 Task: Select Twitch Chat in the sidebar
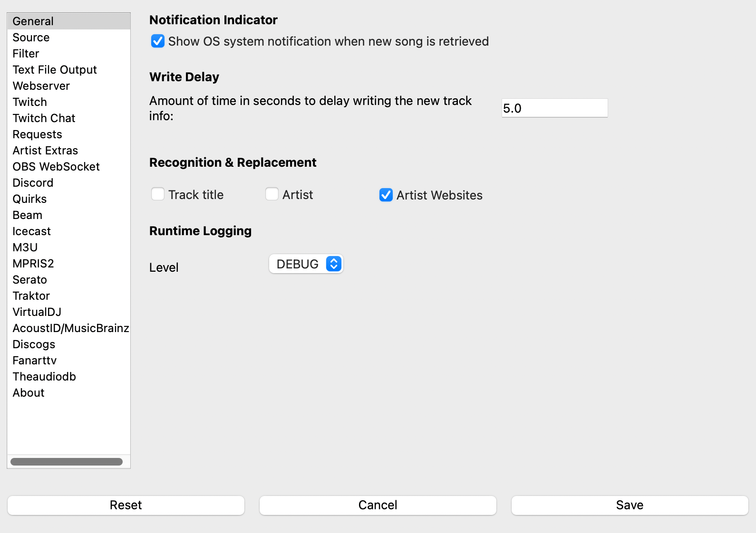click(x=44, y=118)
